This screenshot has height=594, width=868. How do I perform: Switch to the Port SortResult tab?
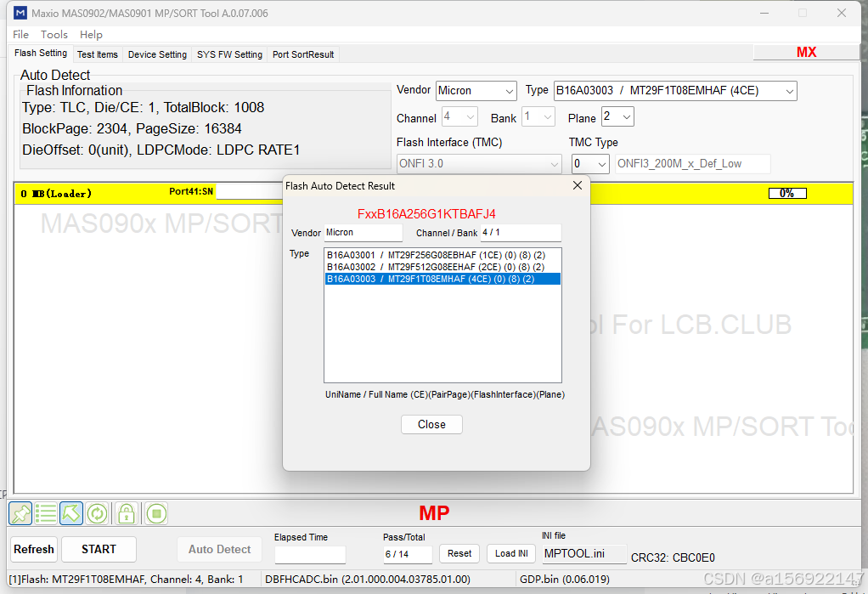[x=303, y=54]
